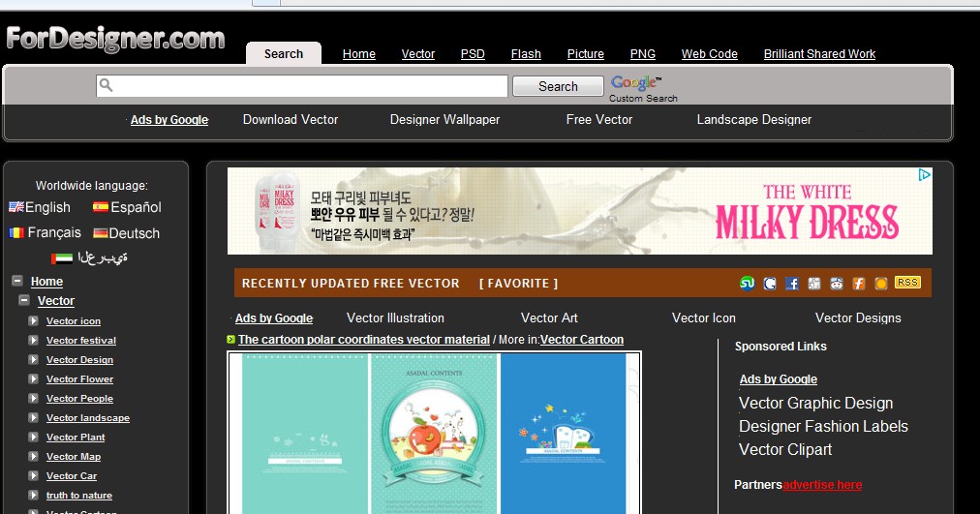Viewport: 980px width, 514px height.
Task: Expand the Vector Car arrow
Action: (33, 475)
